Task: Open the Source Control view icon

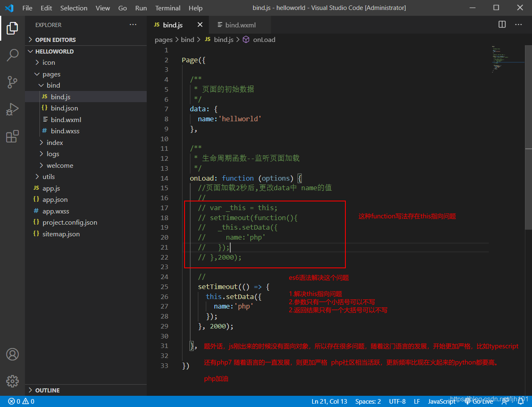Action: click(12, 82)
